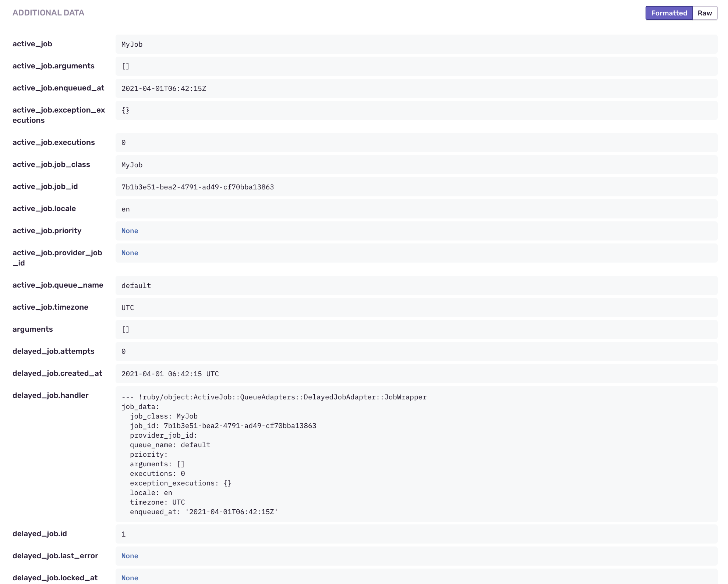The width and height of the screenshot is (728, 584).
Task: Click the 2021-04-01 06:42:15 UTC value
Action: point(170,374)
